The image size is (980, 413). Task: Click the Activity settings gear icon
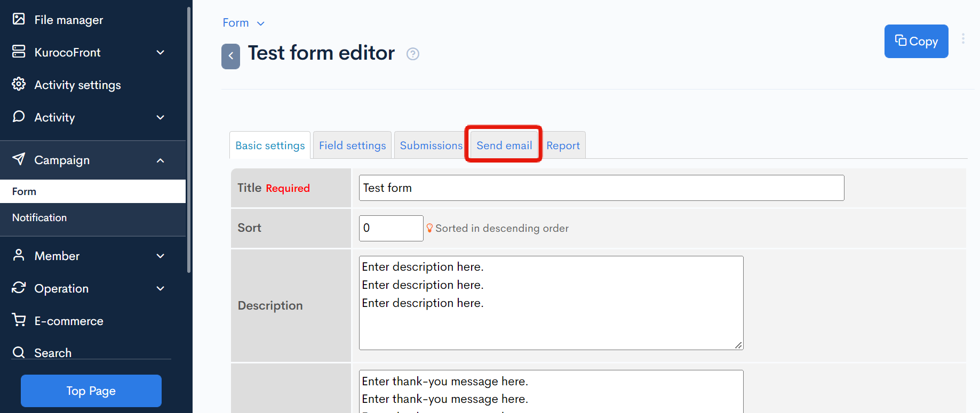[19, 84]
